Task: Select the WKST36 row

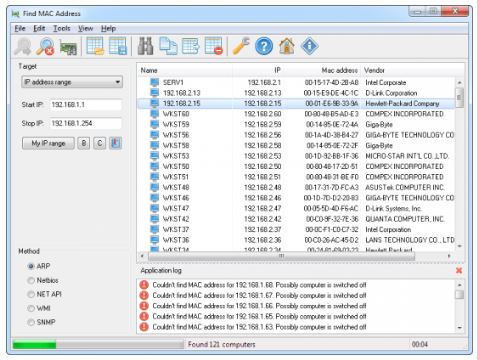Action: click(x=296, y=240)
